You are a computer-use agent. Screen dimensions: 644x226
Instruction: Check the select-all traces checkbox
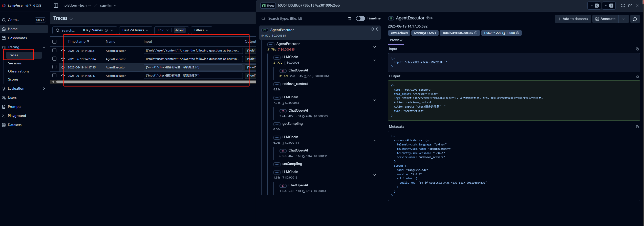pos(54,42)
